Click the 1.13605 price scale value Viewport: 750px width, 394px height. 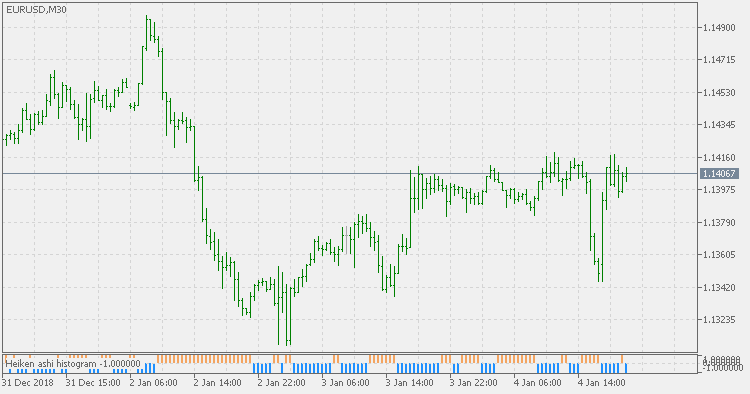point(719,254)
